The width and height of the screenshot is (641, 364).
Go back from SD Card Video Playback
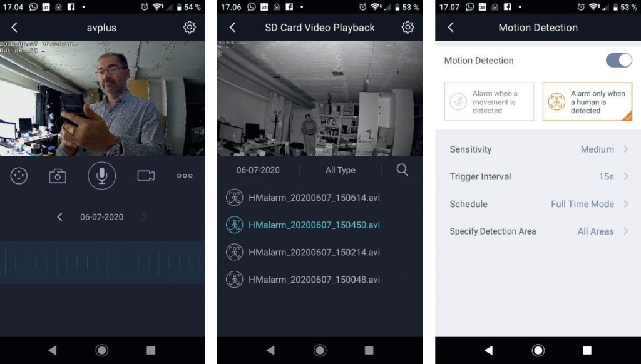(233, 28)
